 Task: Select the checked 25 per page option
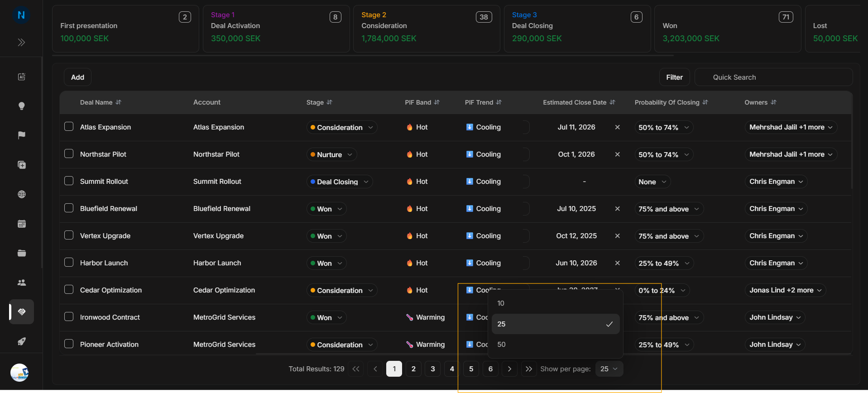point(556,324)
